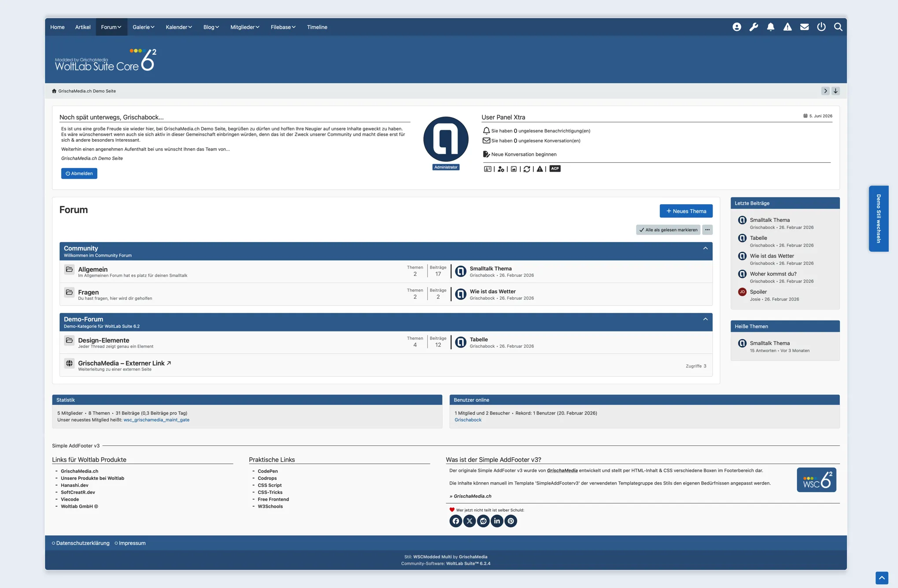Open the user profile icon in top bar
The width and height of the screenshot is (898, 588).
pyautogui.click(x=737, y=27)
